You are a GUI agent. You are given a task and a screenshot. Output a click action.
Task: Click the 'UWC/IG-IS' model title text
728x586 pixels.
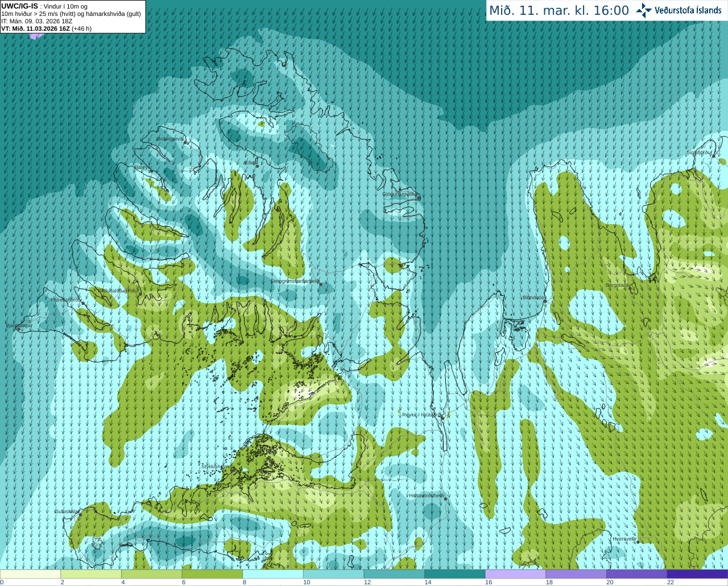point(19,6)
